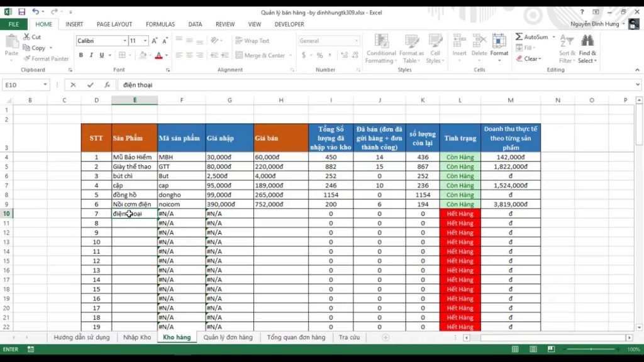Open Cell Styles gallery

point(435,49)
